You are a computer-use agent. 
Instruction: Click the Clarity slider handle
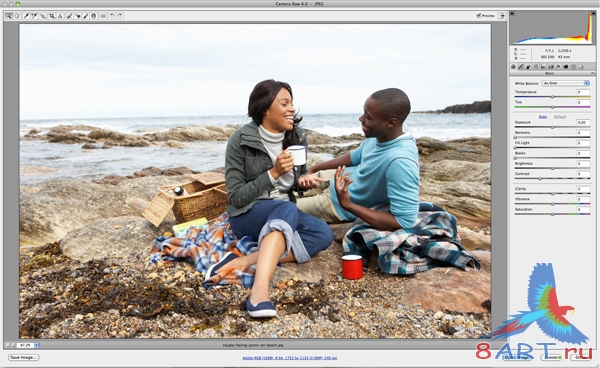coord(553,193)
